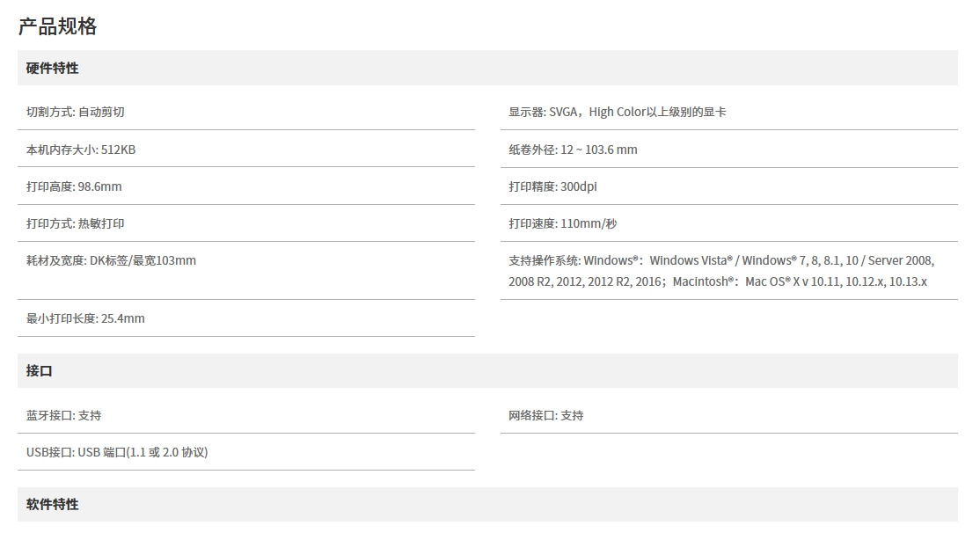Viewport: 980px width, 533px height.
Task: Select the 本机内存大小 512KB entry
Action: point(81,150)
